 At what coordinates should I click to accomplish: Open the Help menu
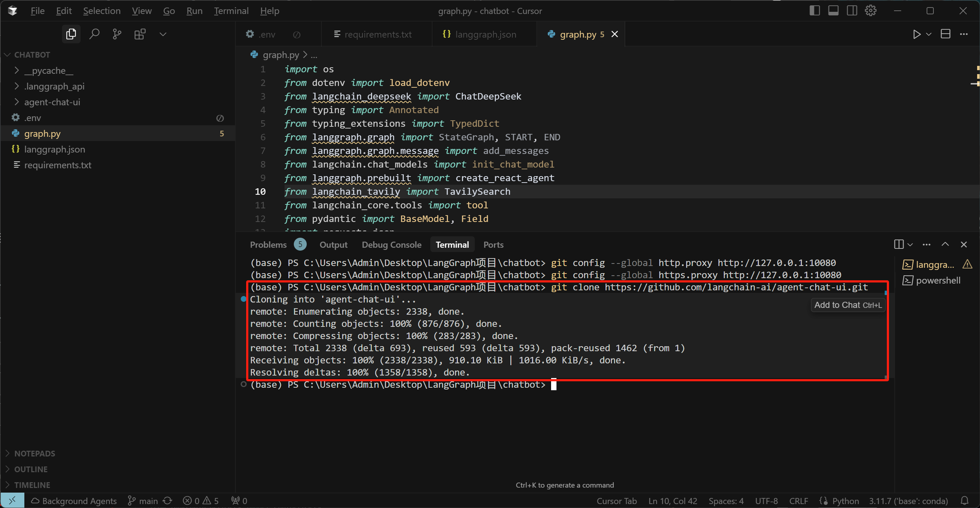(269, 11)
